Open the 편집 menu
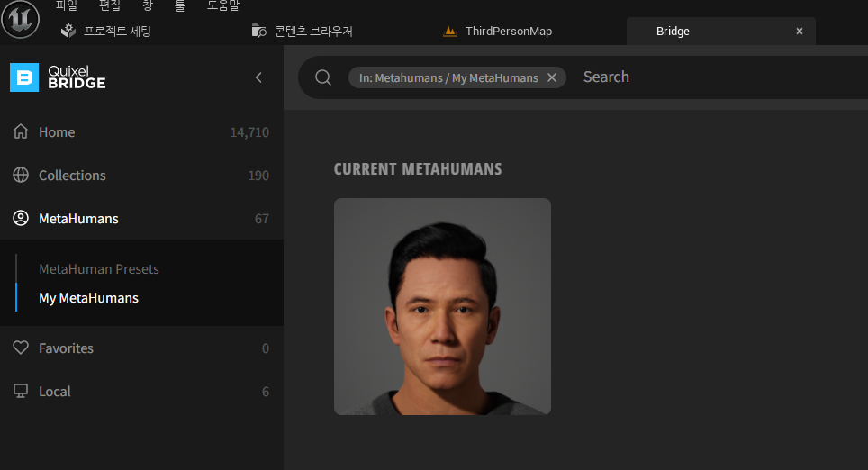Image resolution: width=868 pixels, height=470 pixels. [x=110, y=5]
